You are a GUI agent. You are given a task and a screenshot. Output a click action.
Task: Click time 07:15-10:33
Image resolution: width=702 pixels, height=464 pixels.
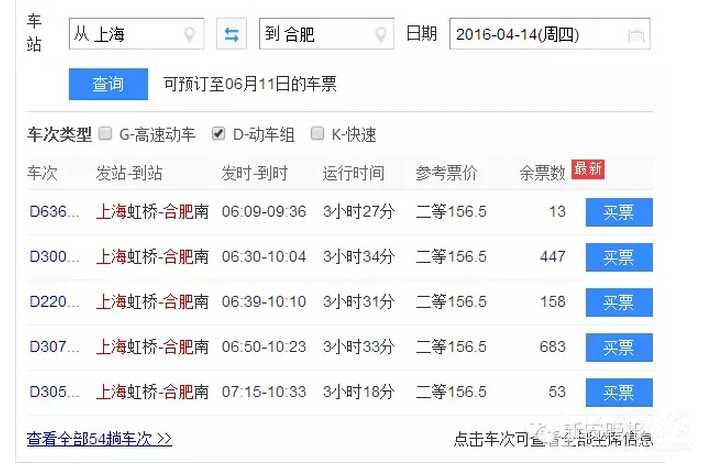click(x=264, y=392)
